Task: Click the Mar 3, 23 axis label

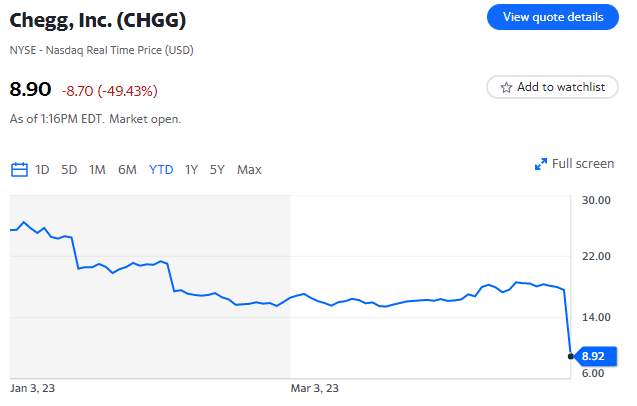Action: pos(314,389)
